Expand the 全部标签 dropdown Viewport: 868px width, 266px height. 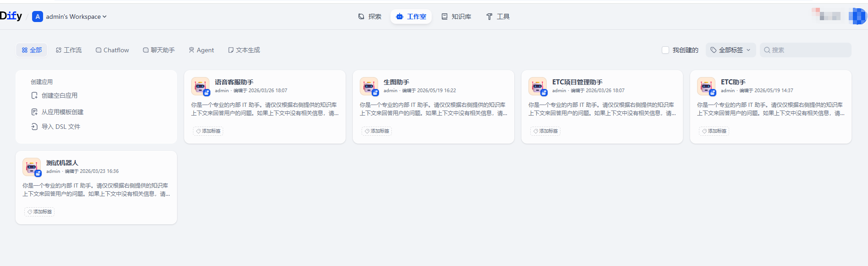pyautogui.click(x=731, y=50)
